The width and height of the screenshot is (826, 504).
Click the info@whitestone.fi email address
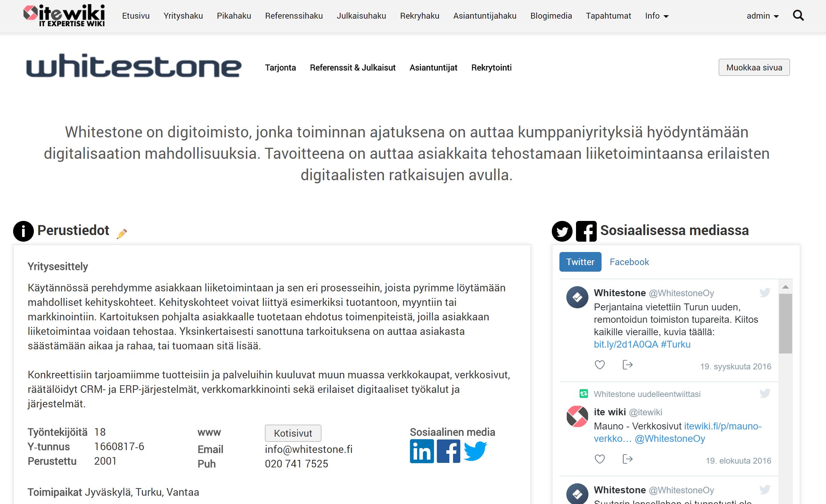point(309,449)
